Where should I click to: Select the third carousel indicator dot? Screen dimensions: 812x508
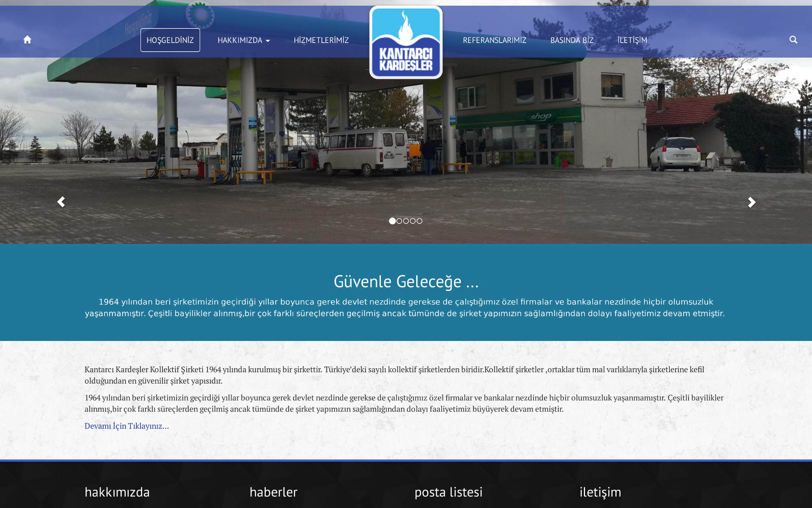[x=406, y=221]
